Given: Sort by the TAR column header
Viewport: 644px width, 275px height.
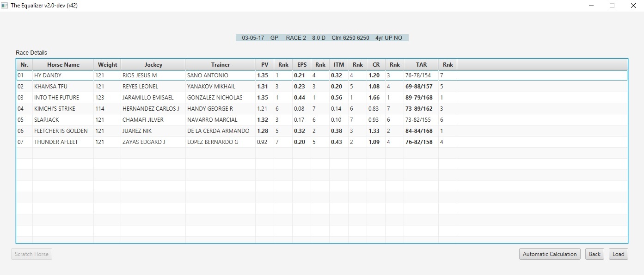Looking at the screenshot, I should (x=421, y=65).
